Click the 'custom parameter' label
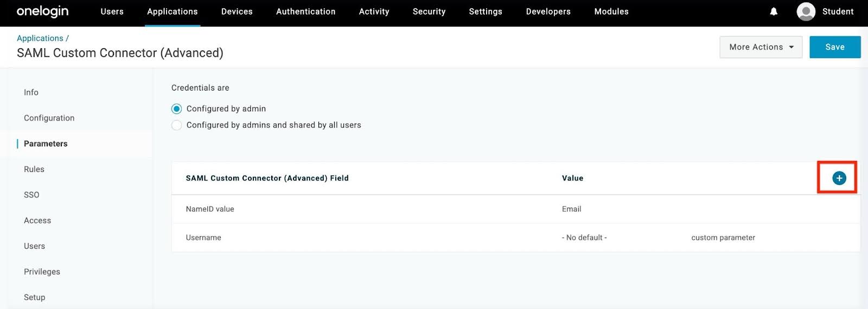The image size is (868, 309). [723, 237]
